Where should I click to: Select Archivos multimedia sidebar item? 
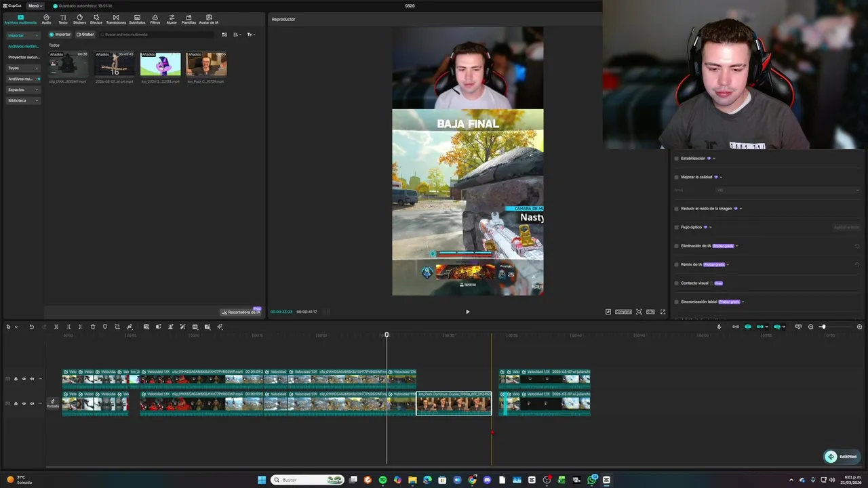pos(23,46)
